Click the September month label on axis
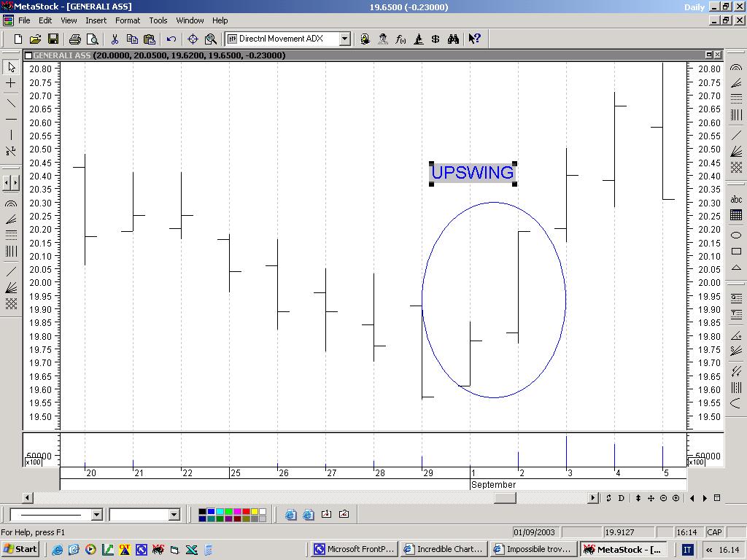Image resolution: width=747 pixels, height=560 pixels. coord(494,485)
